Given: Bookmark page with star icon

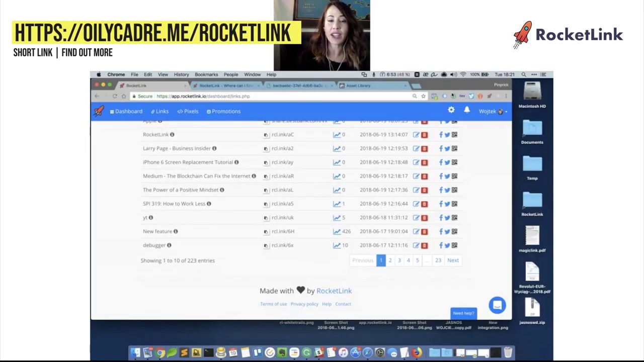Looking at the screenshot, I should pos(423,96).
